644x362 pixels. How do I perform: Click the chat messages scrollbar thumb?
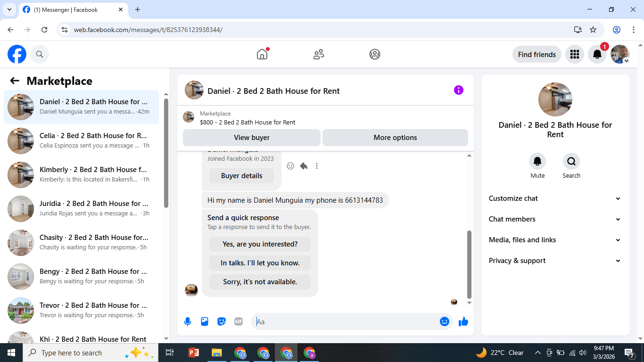[x=469, y=264]
